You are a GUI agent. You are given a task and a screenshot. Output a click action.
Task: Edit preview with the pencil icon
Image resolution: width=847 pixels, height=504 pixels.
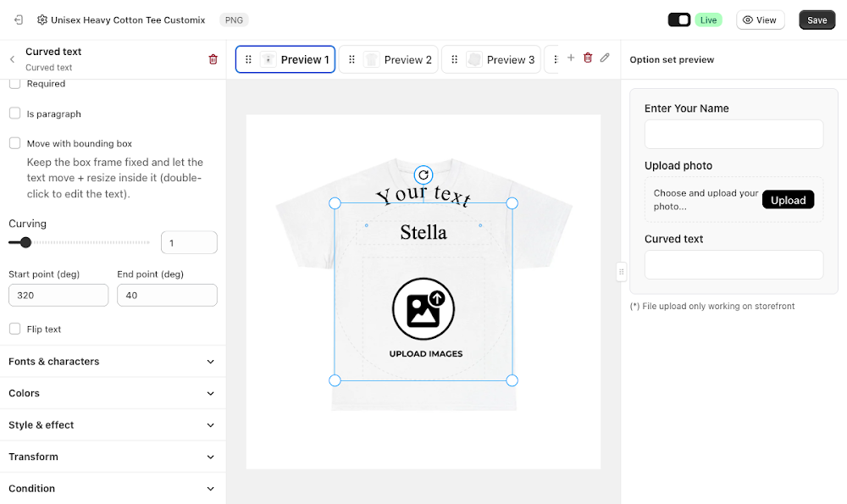[605, 58]
